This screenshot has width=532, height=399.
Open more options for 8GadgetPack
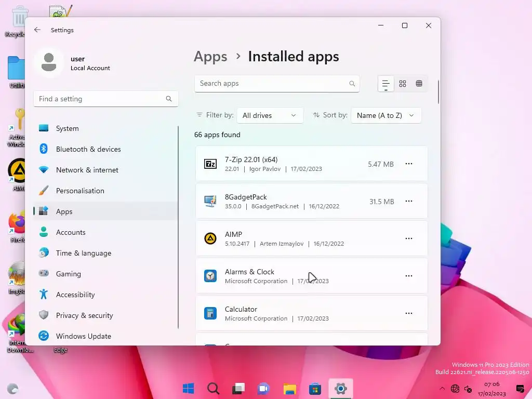pyautogui.click(x=409, y=201)
